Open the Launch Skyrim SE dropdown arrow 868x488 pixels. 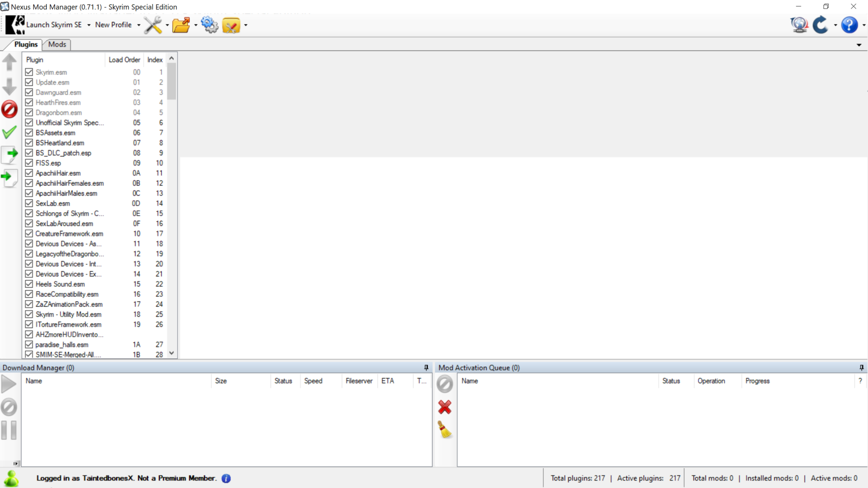[x=89, y=25]
